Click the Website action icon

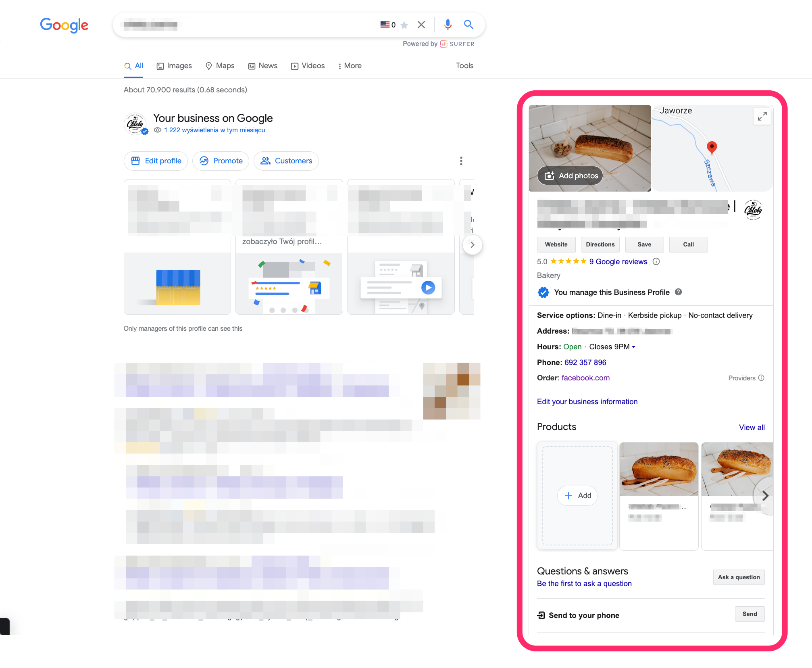pyautogui.click(x=556, y=244)
